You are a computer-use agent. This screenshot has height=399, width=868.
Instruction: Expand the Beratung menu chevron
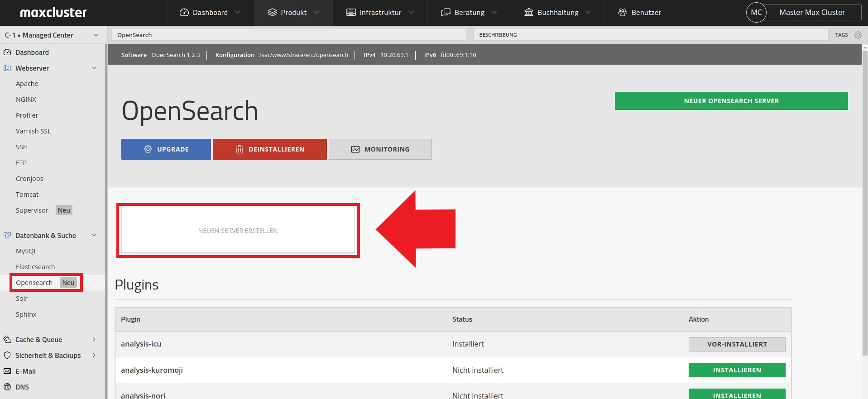pos(494,13)
